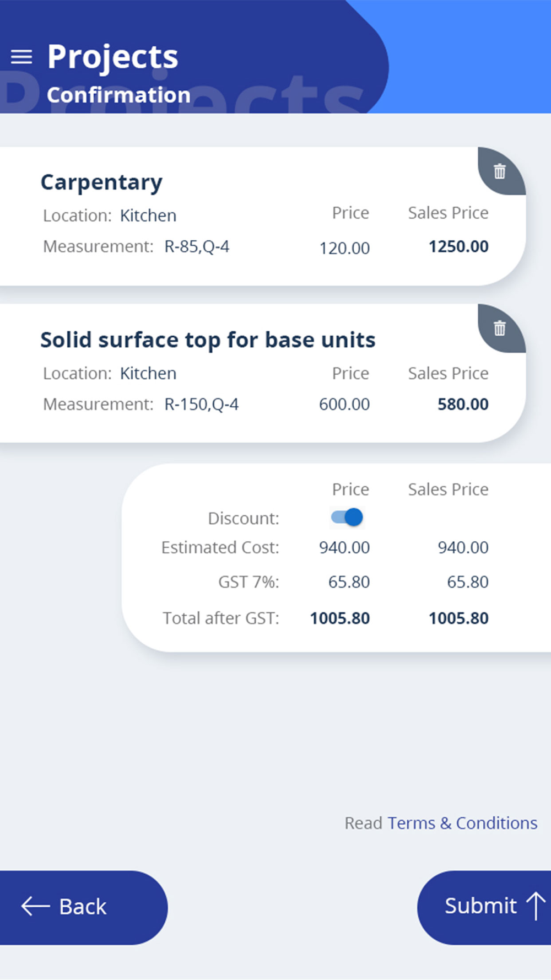
Task: Open the hamburger navigation menu
Action: pyautogui.click(x=21, y=57)
